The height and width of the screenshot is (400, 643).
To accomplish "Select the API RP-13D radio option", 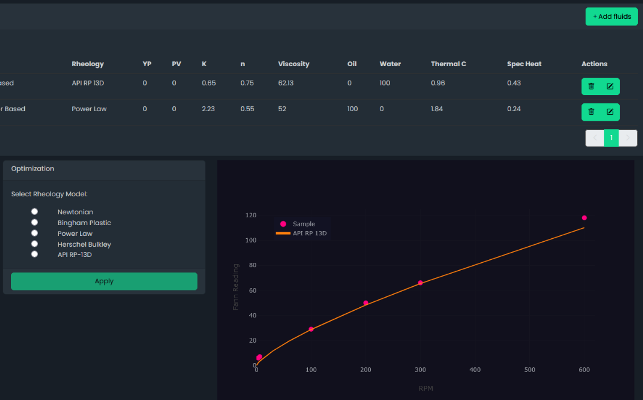I will coord(35,254).
